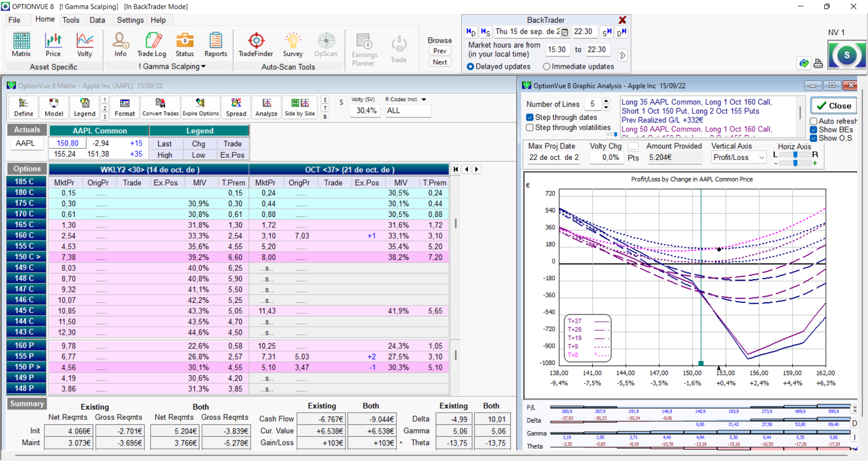
Task: Click the Model button in Matrix toolbar
Action: (x=54, y=107)
